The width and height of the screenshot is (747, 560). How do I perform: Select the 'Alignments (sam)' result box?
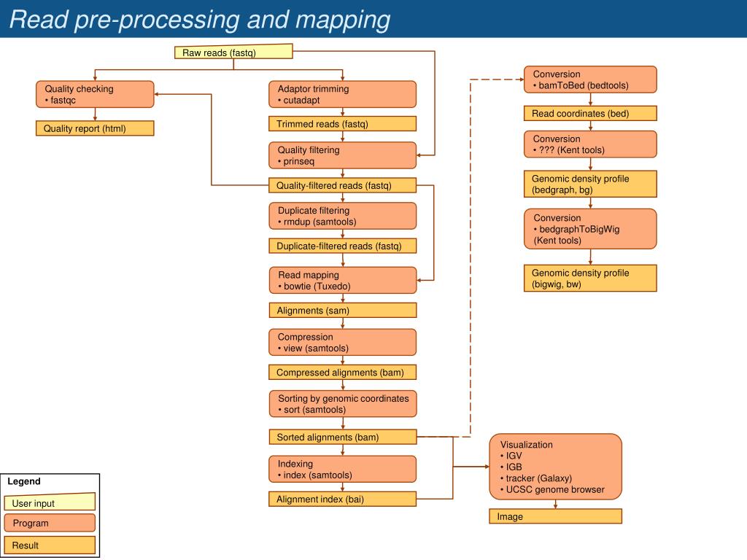(342, 311)
